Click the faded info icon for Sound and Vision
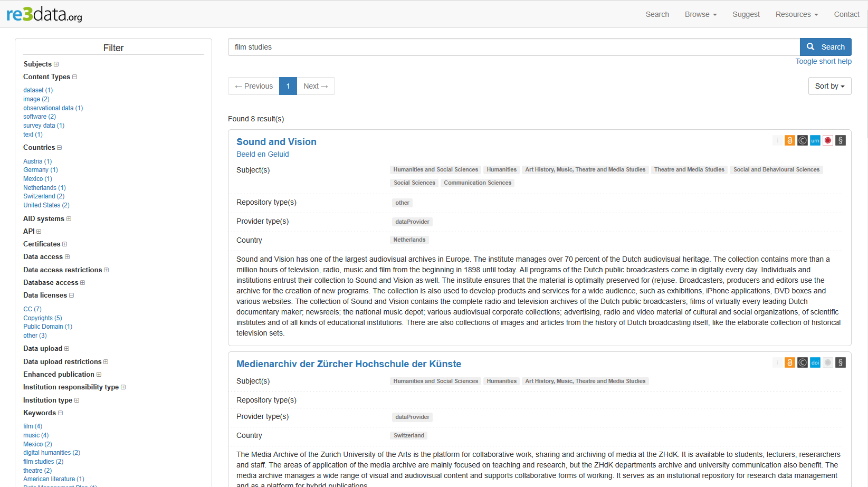Screen dimensions: 868x487 [777, 140]
